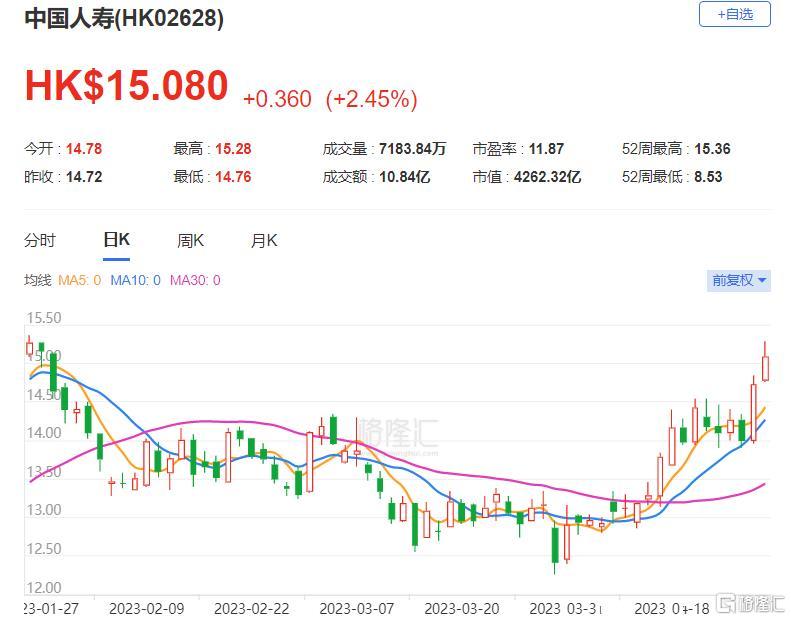Click the 市盈率 value 11.87

[546, 149]
